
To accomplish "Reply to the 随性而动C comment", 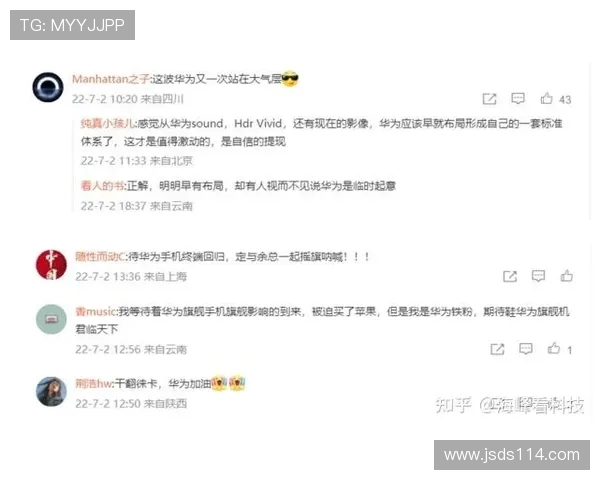I will [x=538, y=276].
